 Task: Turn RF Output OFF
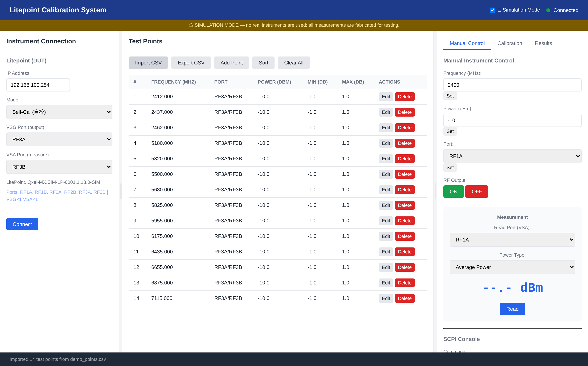coord(477,192)
